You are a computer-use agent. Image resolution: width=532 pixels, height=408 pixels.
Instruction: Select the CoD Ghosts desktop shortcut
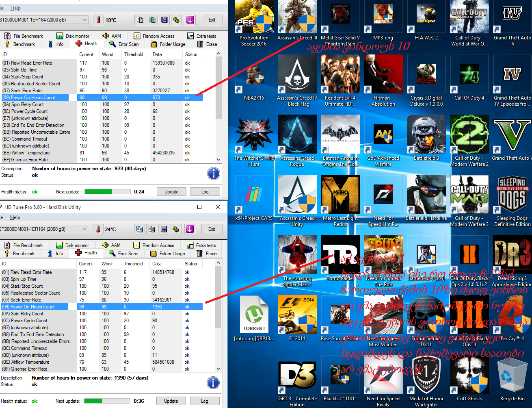tap(469, 378)
